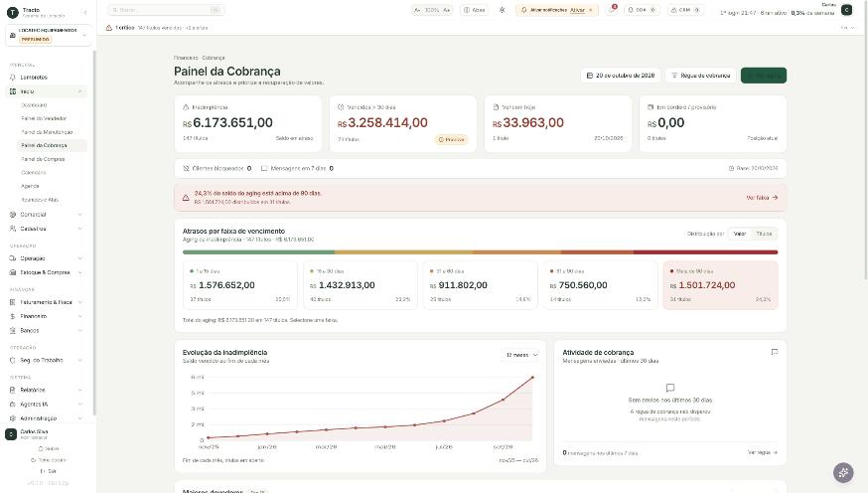Select the 31 a 60 dias aging card
This screenshot has height=493, width=868.
pyautogui.click(x=480, y=285)
